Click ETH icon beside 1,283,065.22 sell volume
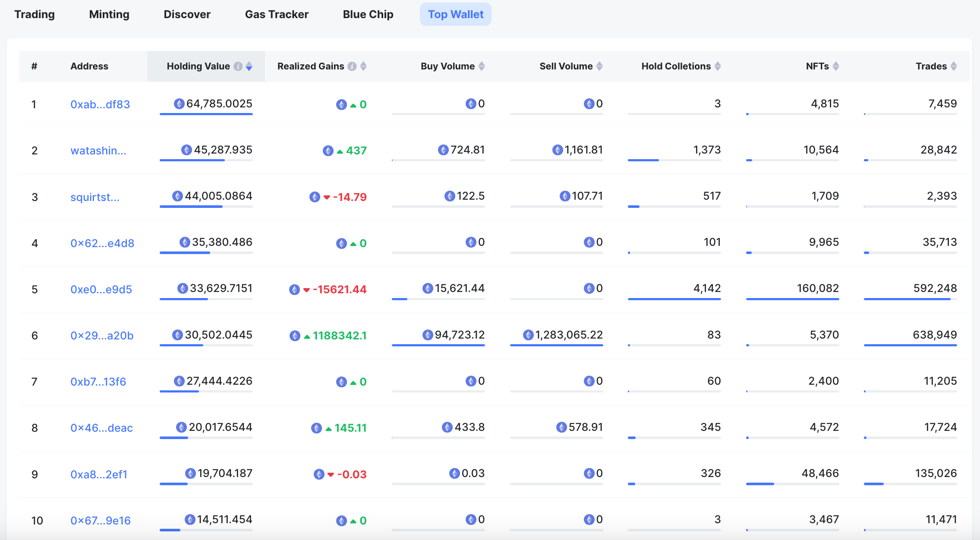The height and width of the screenshot is (540, 980). 528,335
